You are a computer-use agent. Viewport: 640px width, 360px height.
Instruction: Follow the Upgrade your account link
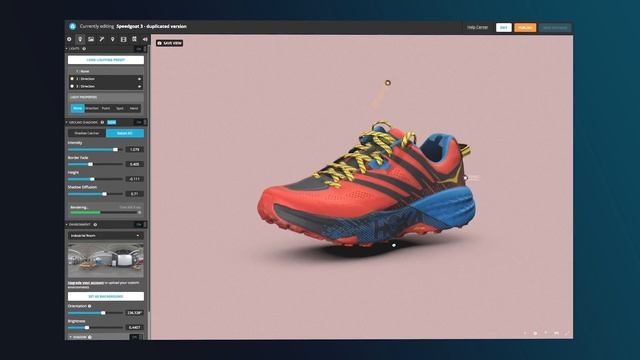click(x=86, y=282)
